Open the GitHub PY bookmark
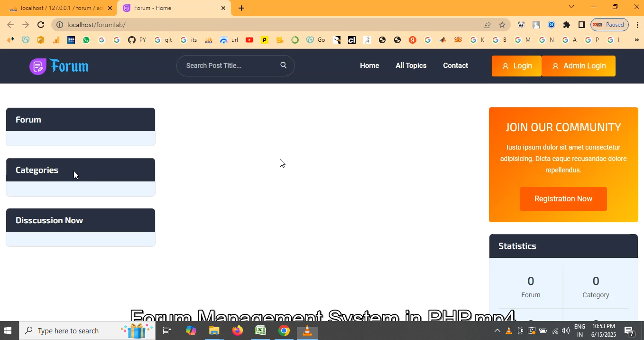The image size is (644, 340). pyautogui.click(x=137, y=40)
